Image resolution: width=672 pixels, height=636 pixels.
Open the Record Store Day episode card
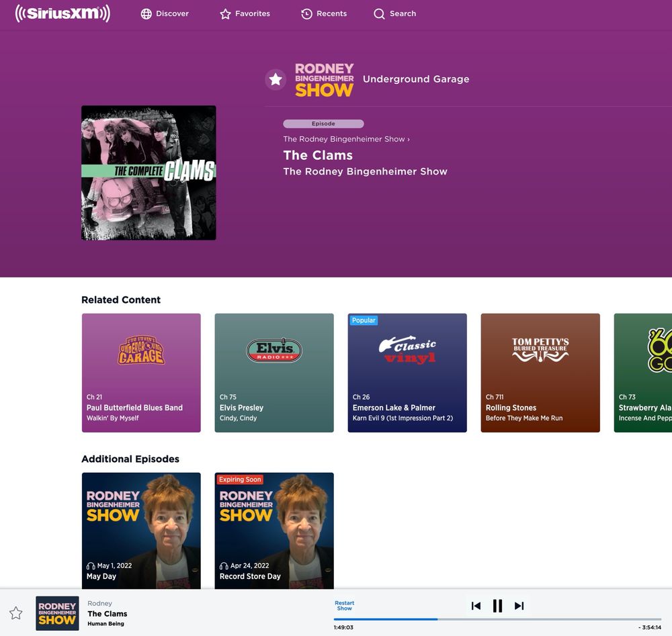(x=274, y=531)
